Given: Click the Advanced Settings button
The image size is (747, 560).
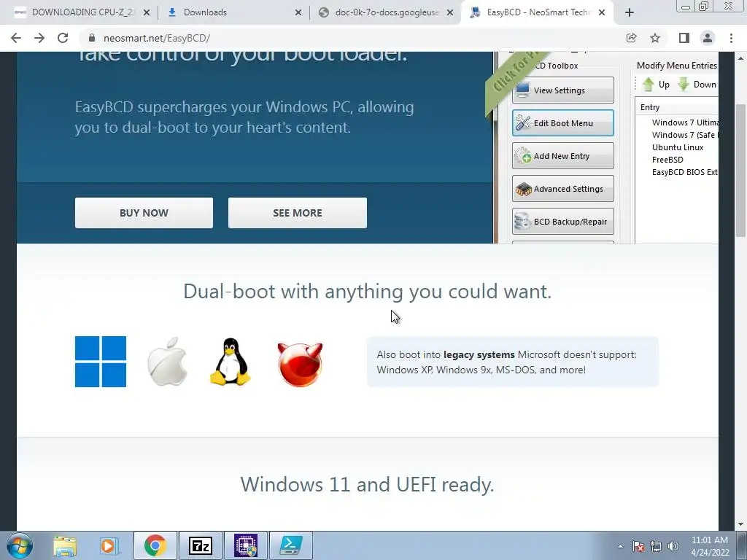Looking at the screenshot, I should coord(563,189).
